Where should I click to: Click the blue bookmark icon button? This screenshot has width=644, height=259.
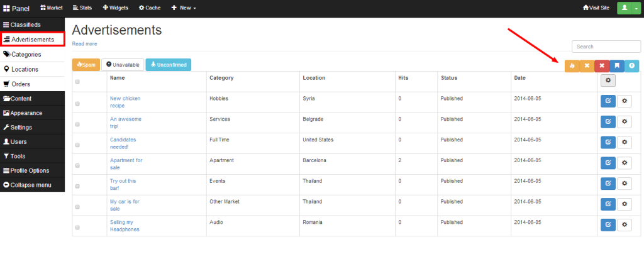click(617, 65)
